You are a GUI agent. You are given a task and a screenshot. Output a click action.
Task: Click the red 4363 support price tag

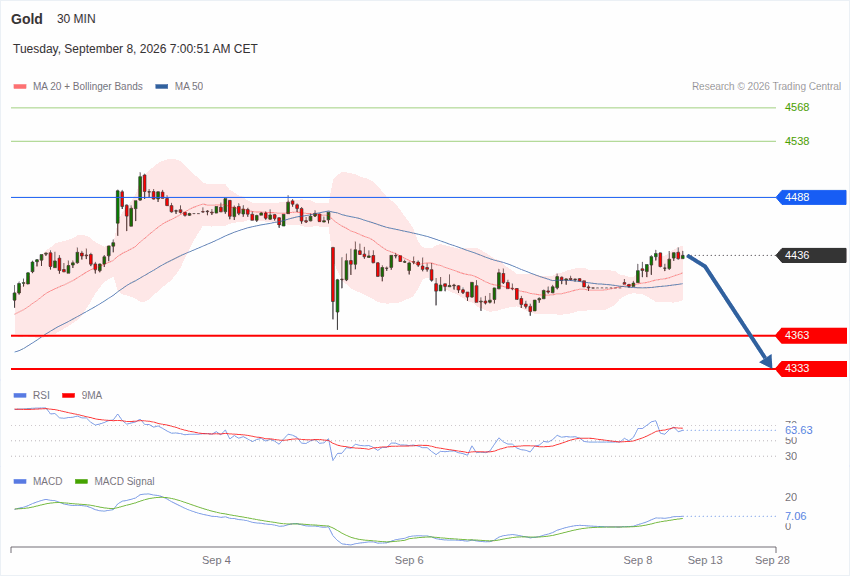tap(812, 335)
